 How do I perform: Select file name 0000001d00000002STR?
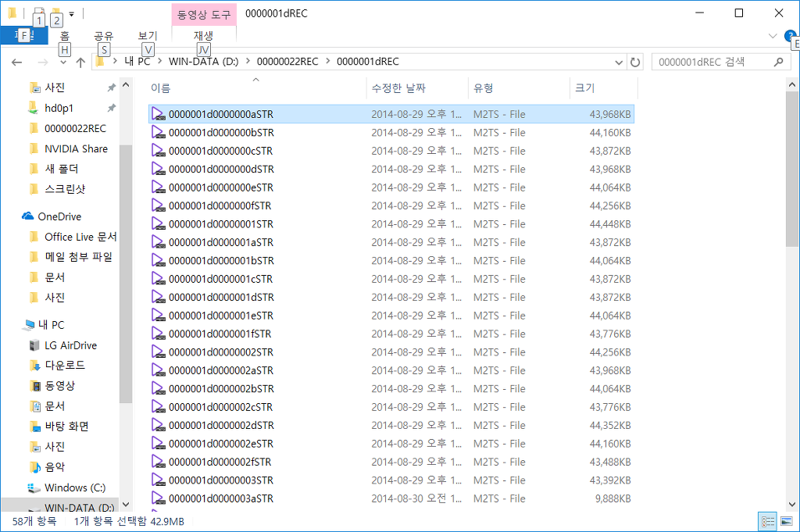pyautogui.click(x=221, y=352)
